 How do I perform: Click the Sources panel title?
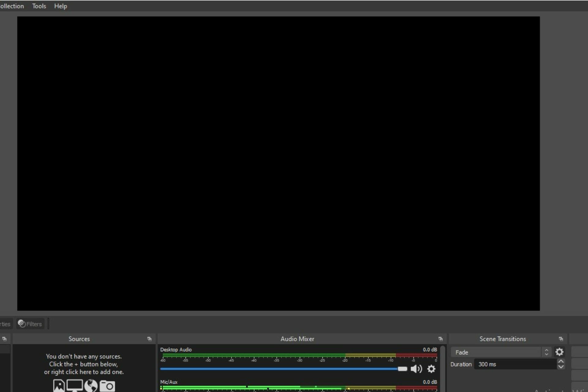pyautogui.click(x=79, y=339)
